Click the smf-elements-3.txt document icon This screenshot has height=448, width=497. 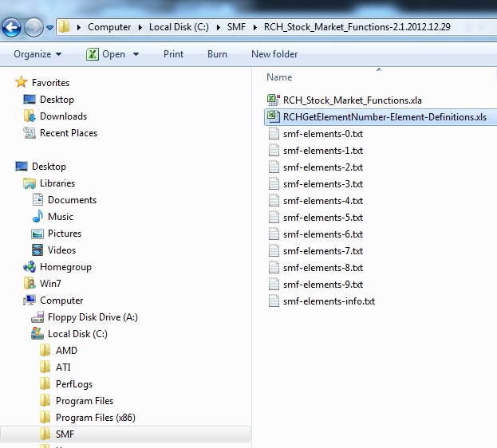coord(274,183)
